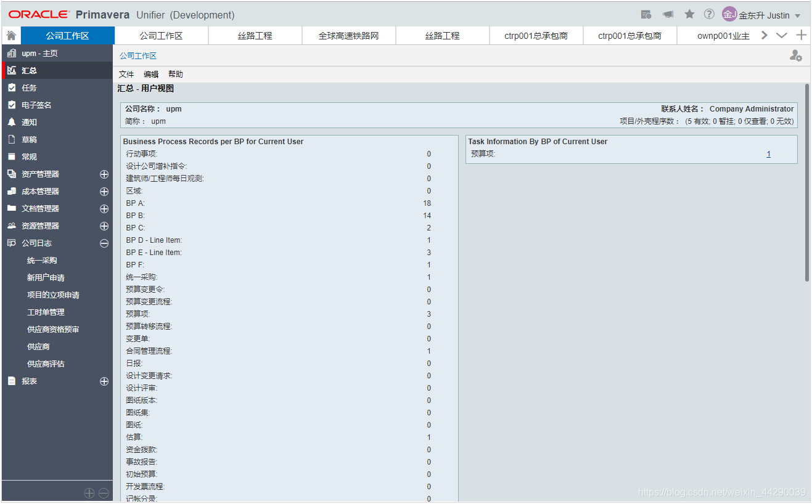Image resolution: width=812 pixels, height=504 pixels.
Task: Click the BP B count 14
Action: [427, 216]
